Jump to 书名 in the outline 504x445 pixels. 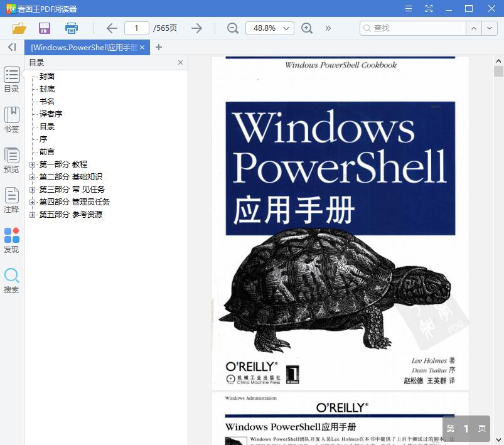coord(47,101)
